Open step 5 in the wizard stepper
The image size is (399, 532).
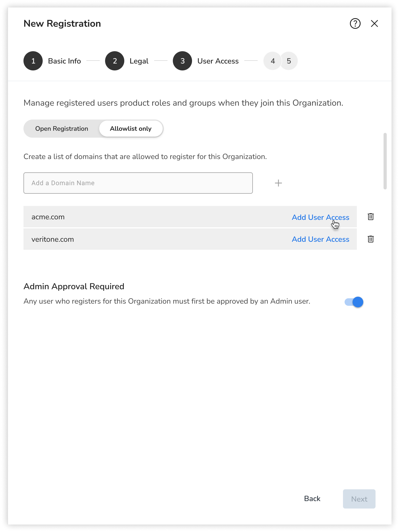click(289, 61)
